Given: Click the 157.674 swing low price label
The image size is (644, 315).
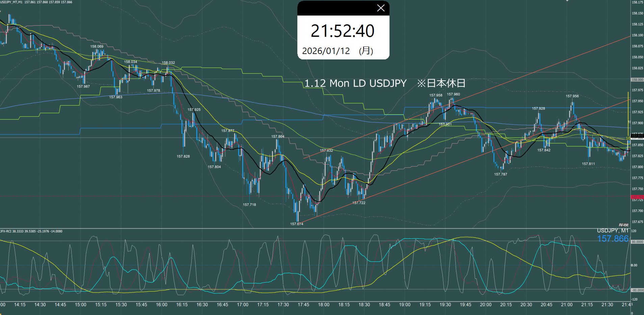Looking at the screenshot, I should point(297,224).
